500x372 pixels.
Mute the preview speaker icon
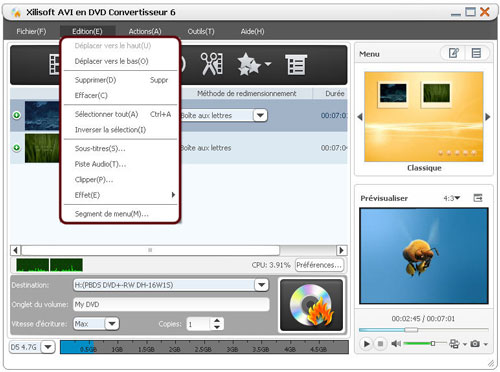[x=396, y=344]
